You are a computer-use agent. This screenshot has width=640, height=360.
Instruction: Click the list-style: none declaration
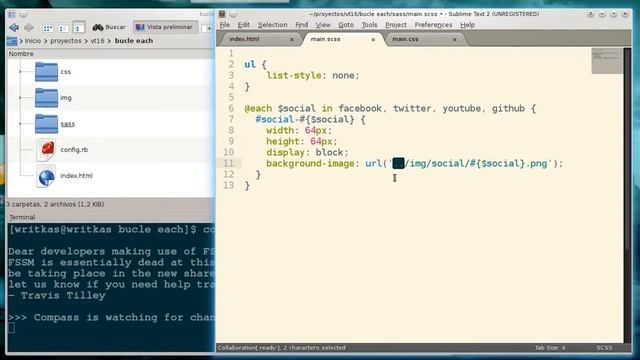coord(313,76)
